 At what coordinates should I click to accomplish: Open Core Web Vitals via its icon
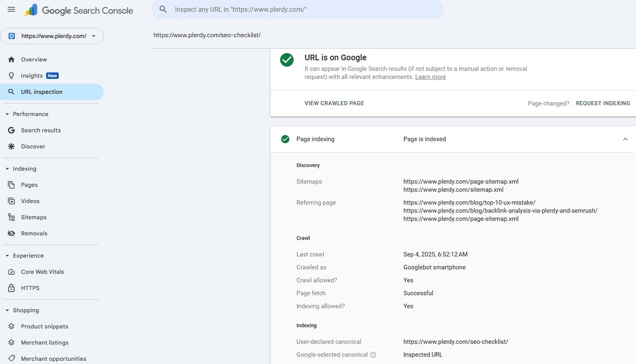(x=11, y=271)
